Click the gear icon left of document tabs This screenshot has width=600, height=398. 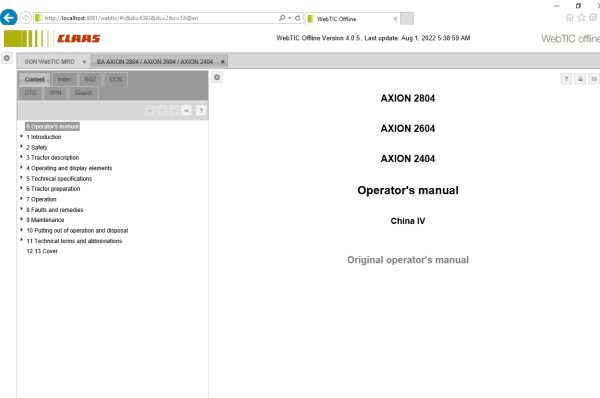click(7, 58)
